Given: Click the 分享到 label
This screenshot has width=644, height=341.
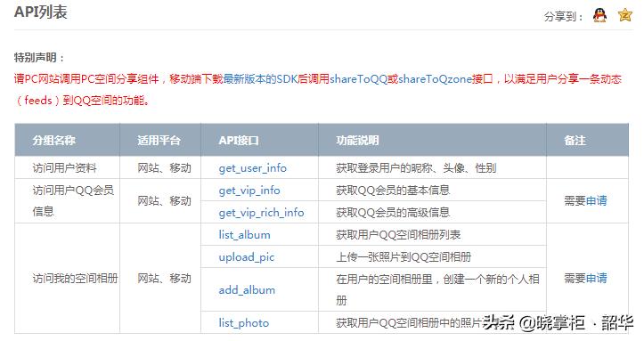Looking at the screenshot, I should click(x=564, y=17).
